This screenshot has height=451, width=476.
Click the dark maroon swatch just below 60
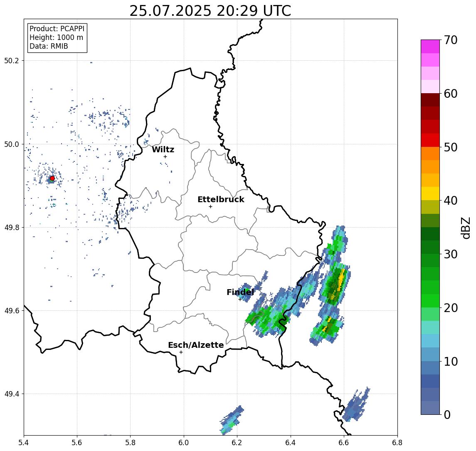pyautogui.click(x=430, y=100)
